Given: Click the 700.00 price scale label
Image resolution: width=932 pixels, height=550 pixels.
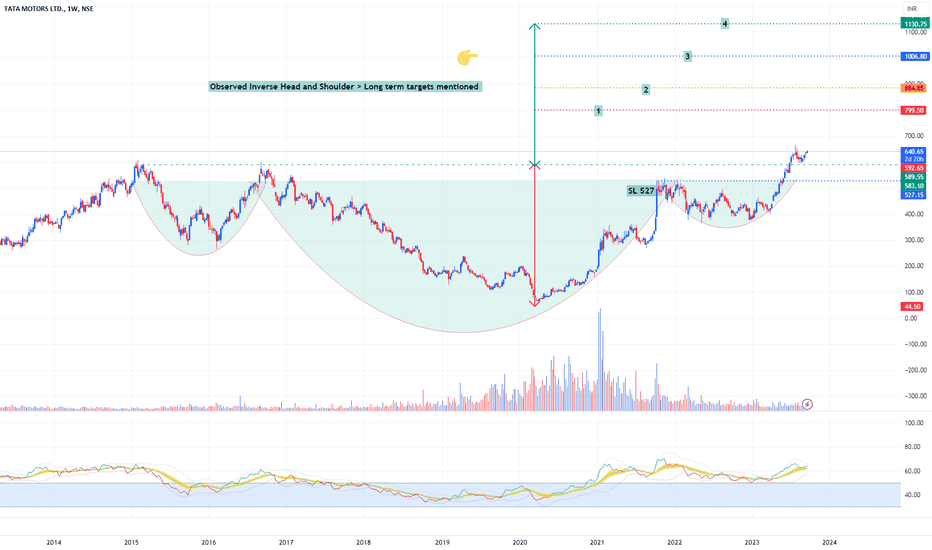Looking at the screenshot, I should (915, 136).
